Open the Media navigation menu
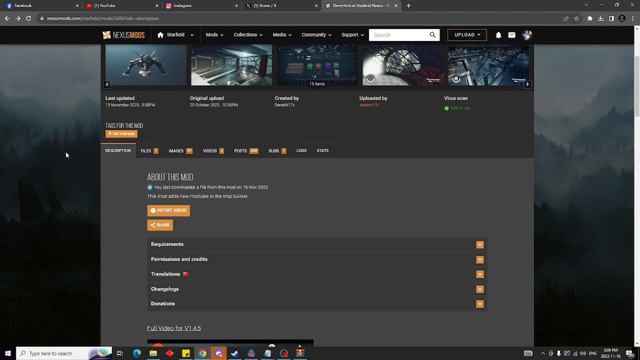Image resolution: width=640 pixels, height=360 pixels. [x=282, y=35]
